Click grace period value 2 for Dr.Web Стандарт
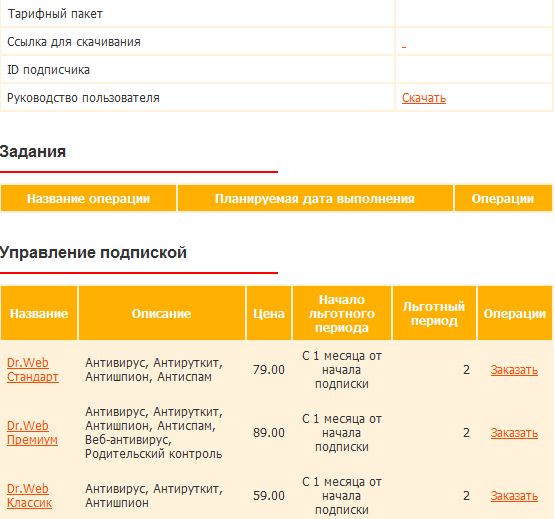The image size is (555, 519). click(467, 370)
